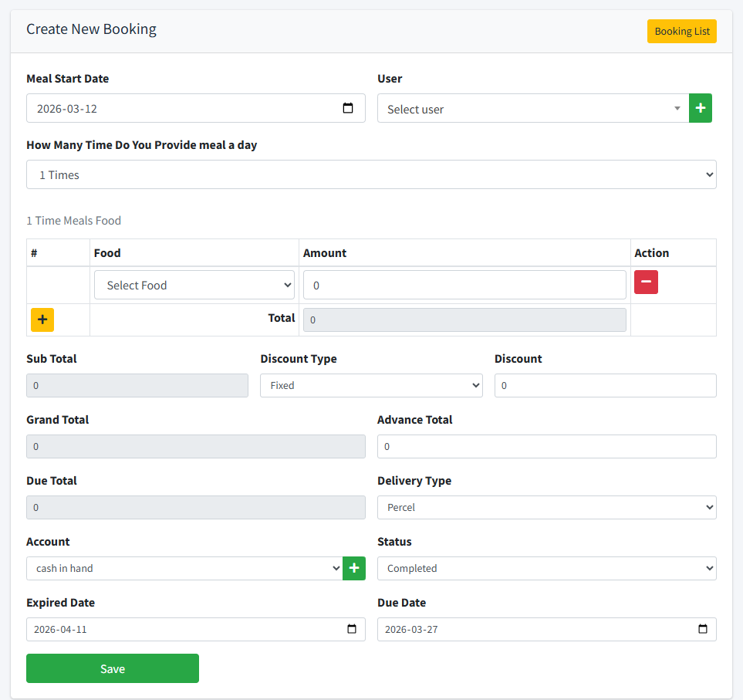Open Meal Start Date calendar picker icon
The height and width of the screenshot is (700, 743).
point(348,108)
